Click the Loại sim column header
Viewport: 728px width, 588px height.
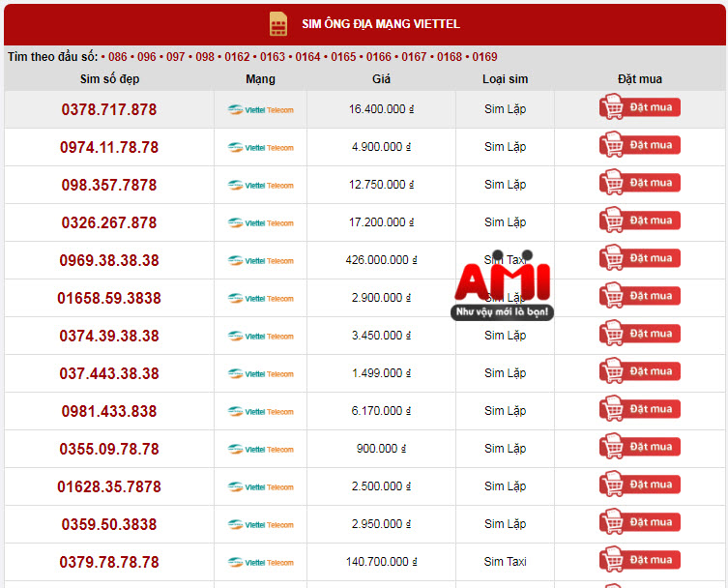[505, 79]
